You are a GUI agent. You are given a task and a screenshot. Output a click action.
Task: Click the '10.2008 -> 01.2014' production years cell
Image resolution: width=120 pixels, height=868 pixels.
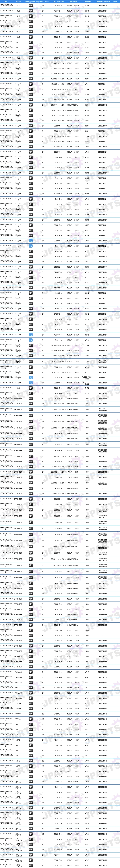click(x=58, y=68)
